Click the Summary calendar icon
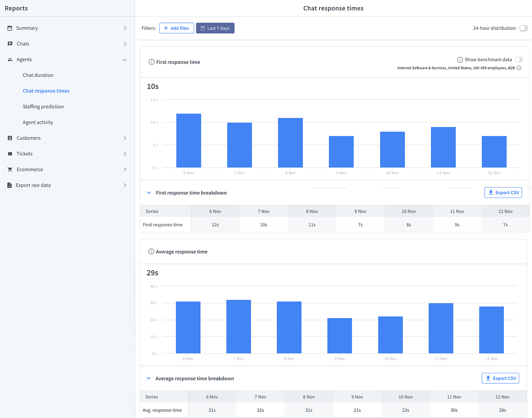The image size is (532, 418). 10,28
